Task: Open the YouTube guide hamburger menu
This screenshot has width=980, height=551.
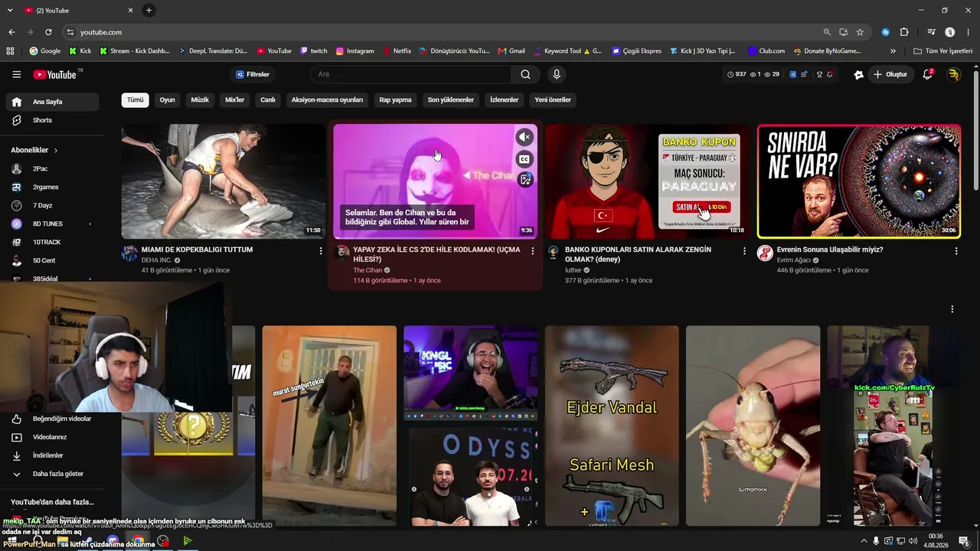Action: [16, 74]
